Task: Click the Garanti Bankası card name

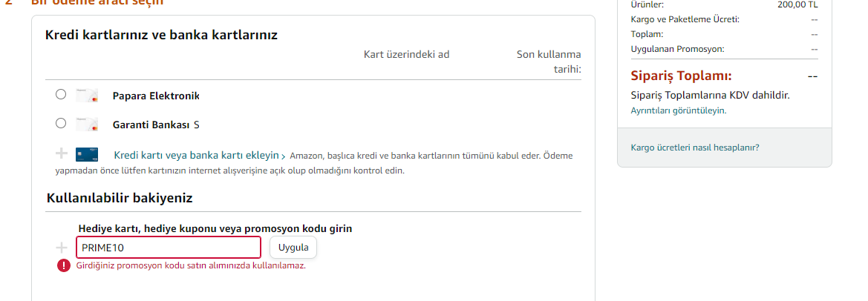Action: coord(151,125)
